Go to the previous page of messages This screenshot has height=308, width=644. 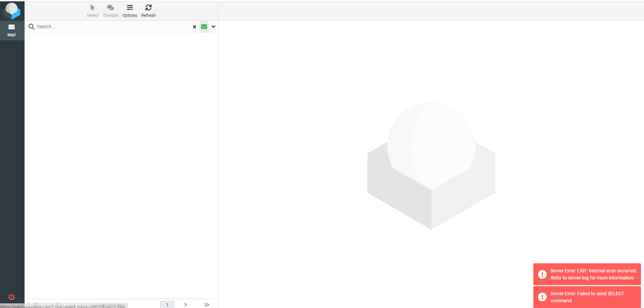(57, 304)
